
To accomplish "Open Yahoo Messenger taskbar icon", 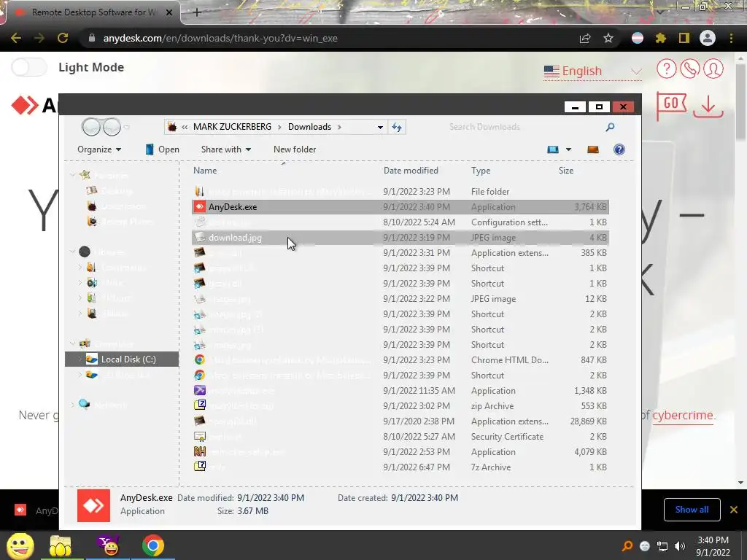I will 109,545.
